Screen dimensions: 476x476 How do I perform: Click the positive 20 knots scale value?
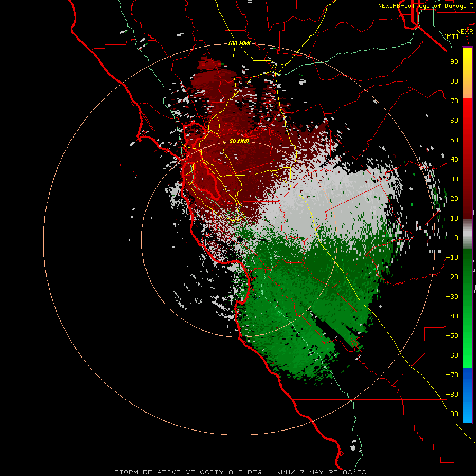[454, 198]
